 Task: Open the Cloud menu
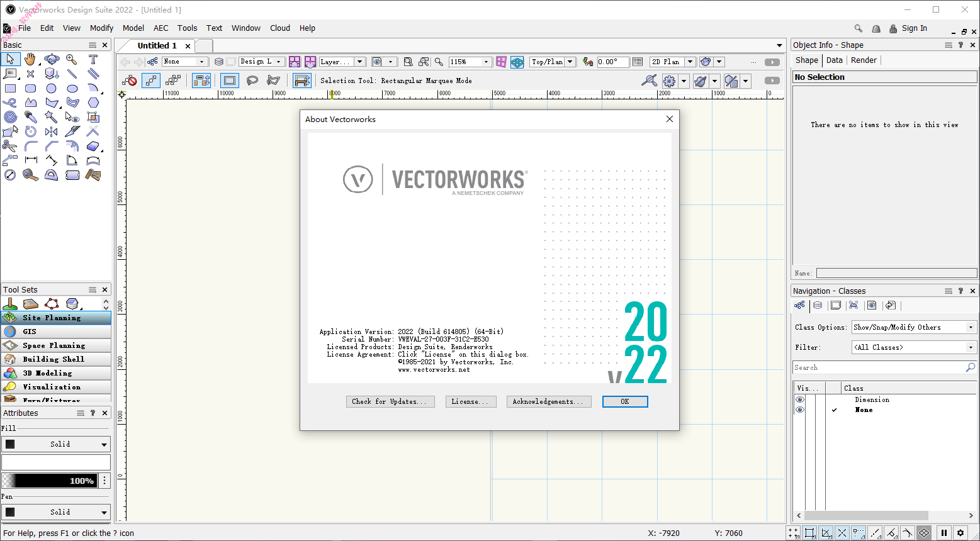280,28
